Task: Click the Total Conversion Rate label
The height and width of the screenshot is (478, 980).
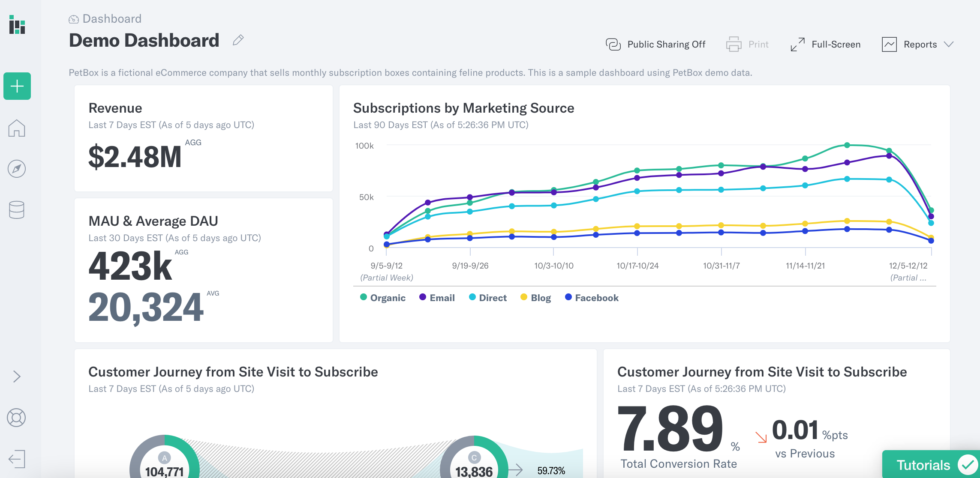Action: coord(679,464)
